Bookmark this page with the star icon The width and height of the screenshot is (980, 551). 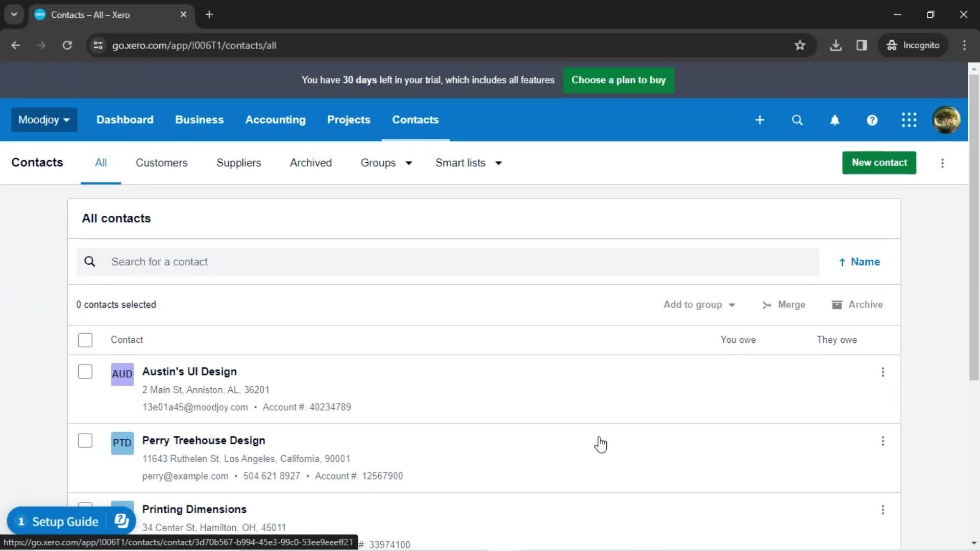(800, 45)
